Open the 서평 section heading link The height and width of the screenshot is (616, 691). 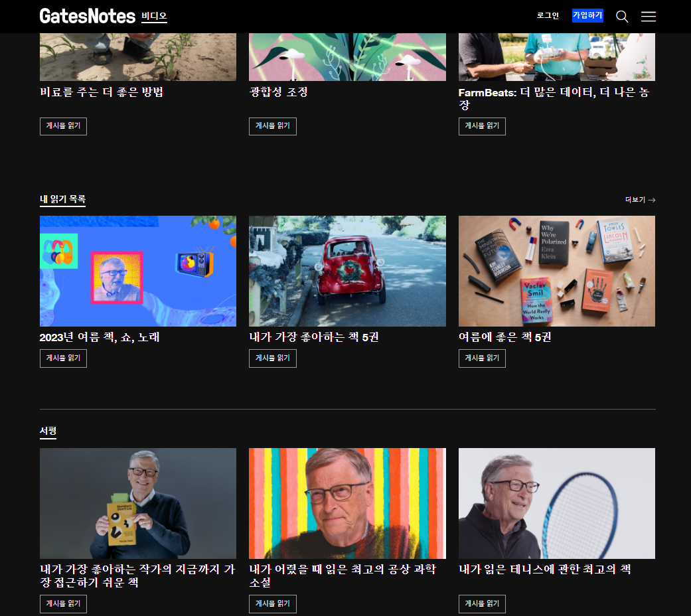47,431
